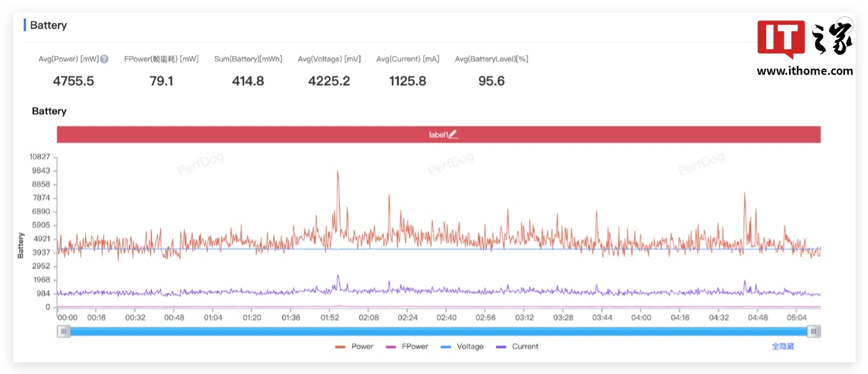Click the Avg(Voltage) value 4225.2

coord(329,81)
